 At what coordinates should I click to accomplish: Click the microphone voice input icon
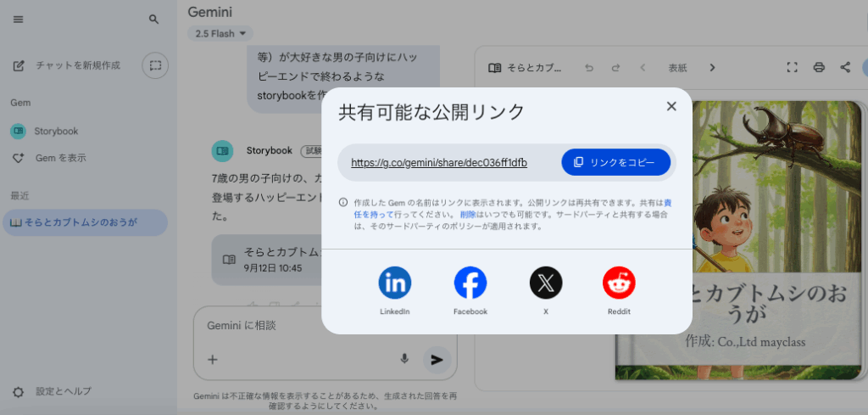[404, 359]
